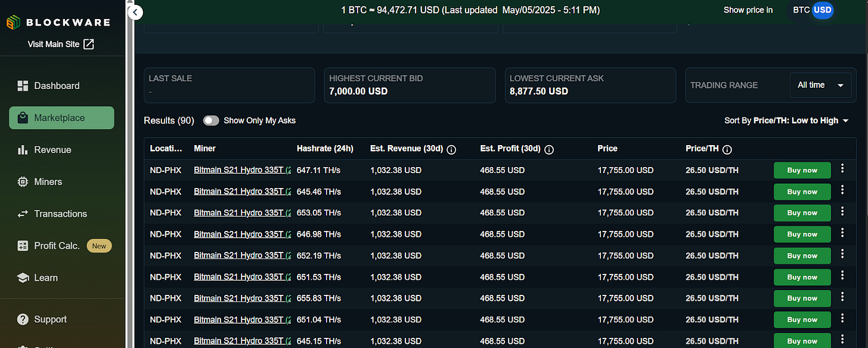The width and height of the screenshot is (868, 348).
Task: Open miner link in 647.11 TH/s row
Action: 242,170
